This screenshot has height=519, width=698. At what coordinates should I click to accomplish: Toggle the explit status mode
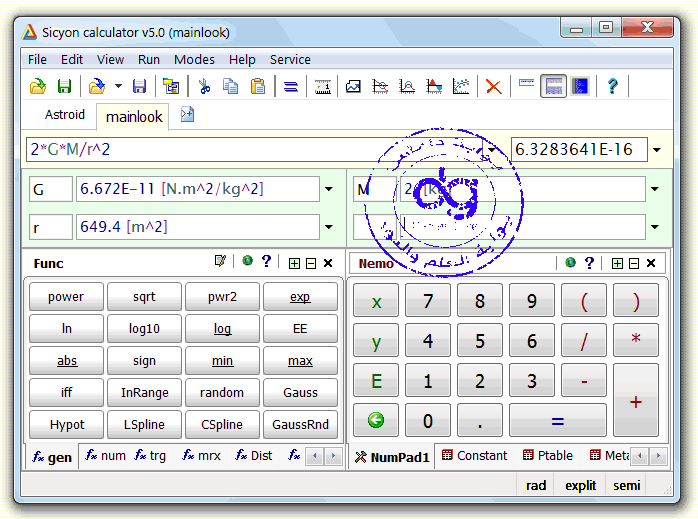click(580, 485)
